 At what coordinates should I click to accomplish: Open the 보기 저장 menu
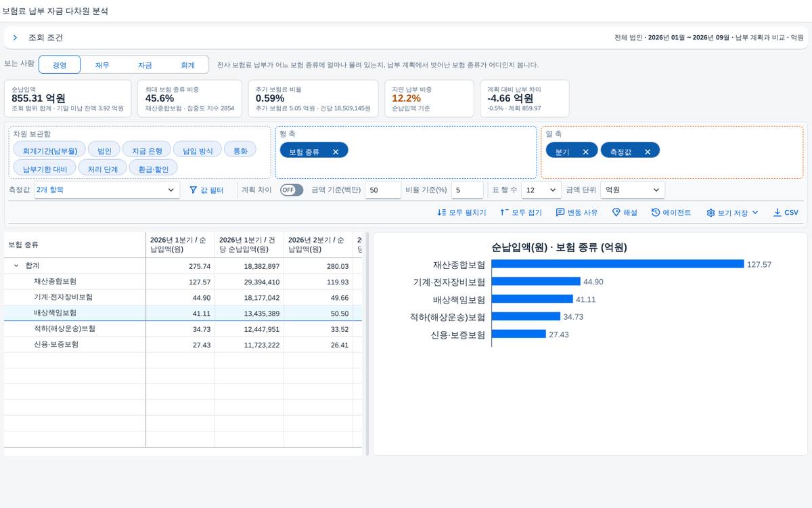coord(732,213)
